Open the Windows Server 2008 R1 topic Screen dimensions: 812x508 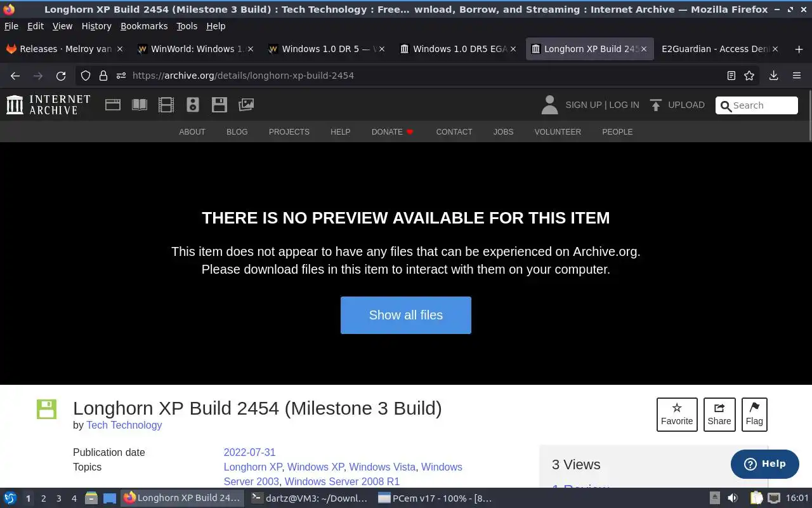[342, 482]
